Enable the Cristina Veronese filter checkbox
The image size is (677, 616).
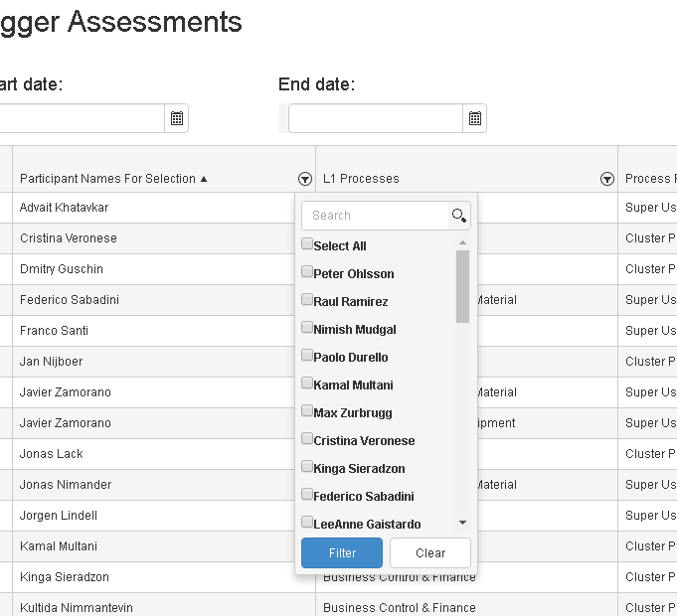tap(307, 439)
